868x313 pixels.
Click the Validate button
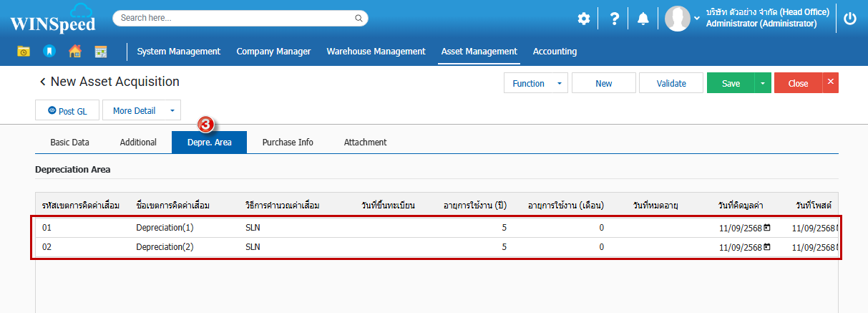671,84
